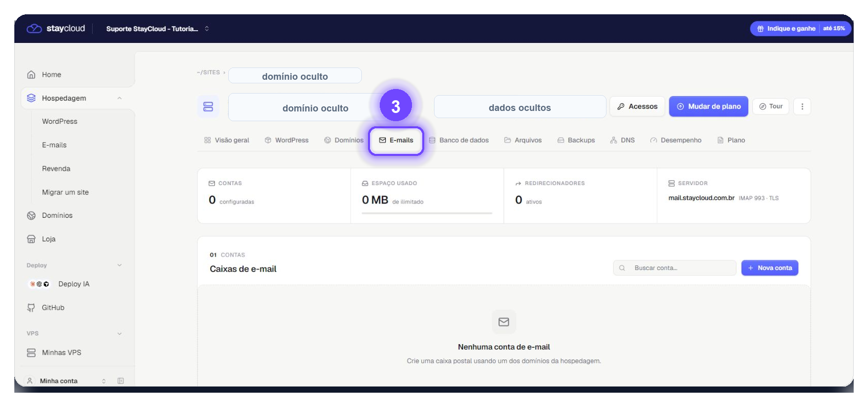Collapse the Deploy section
Screen dimensions: 868x407
(x=119, y=265)
